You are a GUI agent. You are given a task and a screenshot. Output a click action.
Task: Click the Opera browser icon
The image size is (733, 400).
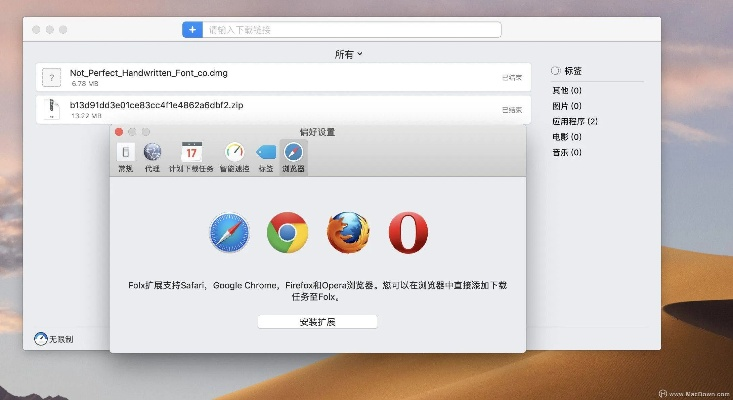pyautogui.click(x=408, y=232)
